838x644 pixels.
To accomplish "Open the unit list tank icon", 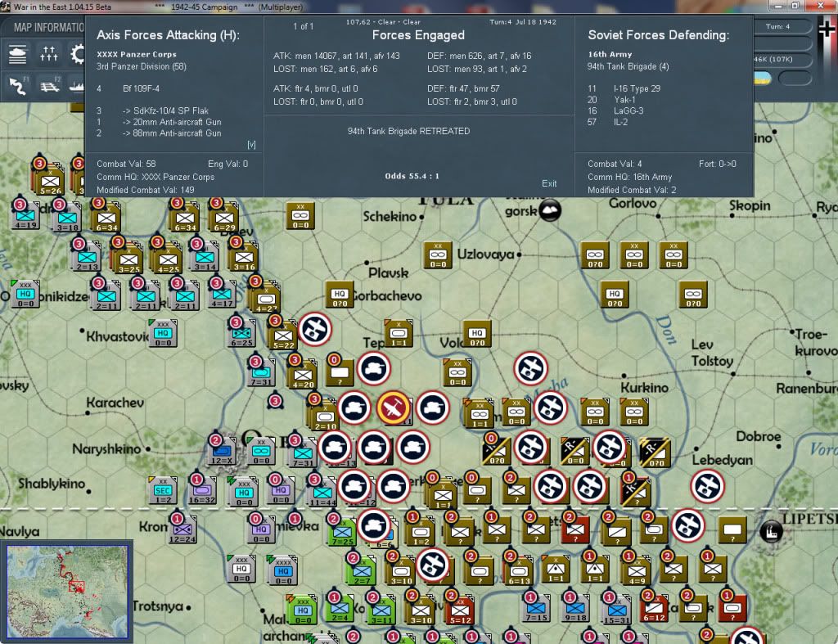I will [18, 55].
